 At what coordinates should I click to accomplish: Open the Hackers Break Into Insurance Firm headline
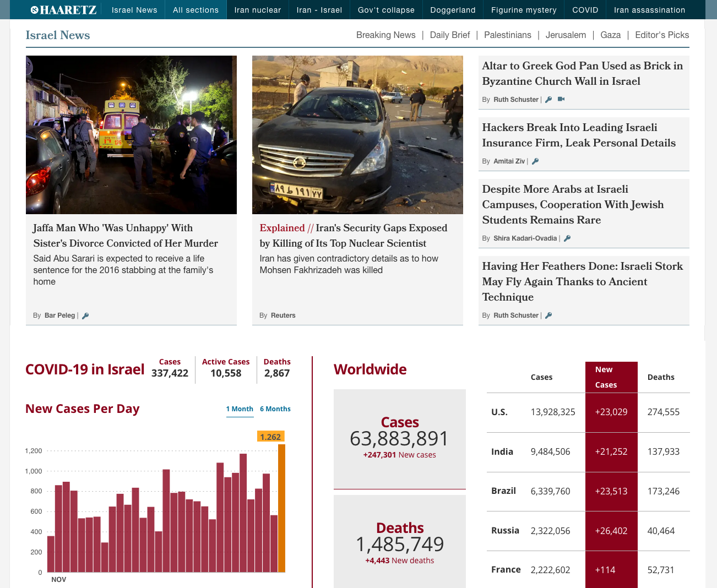[578, 135]
